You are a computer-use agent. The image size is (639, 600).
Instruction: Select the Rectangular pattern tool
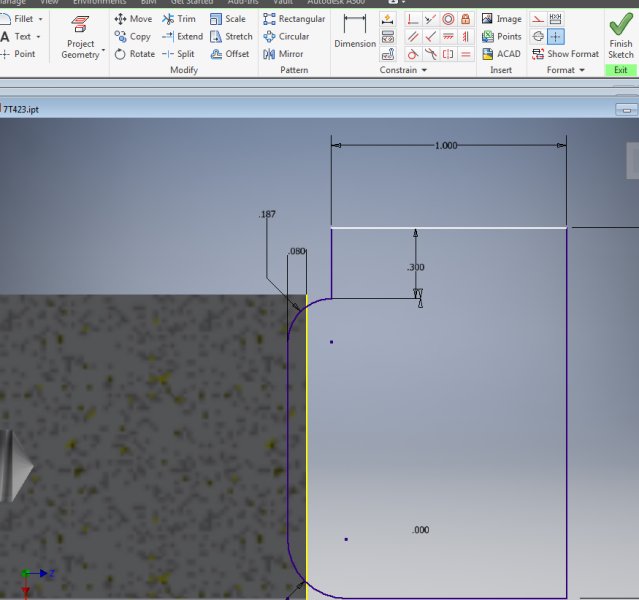pyautogui.click(x=293, y=19)
